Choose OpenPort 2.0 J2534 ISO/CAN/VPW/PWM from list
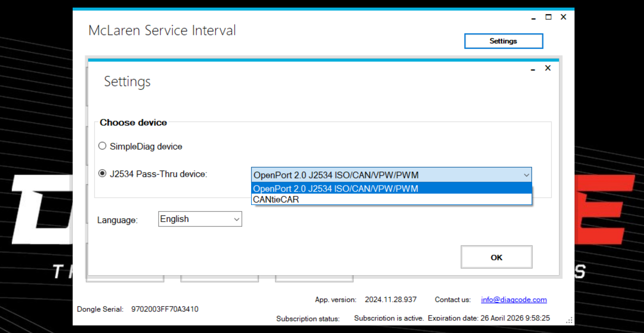This screenshot has width=644, height=333. [x=391, y=188]
